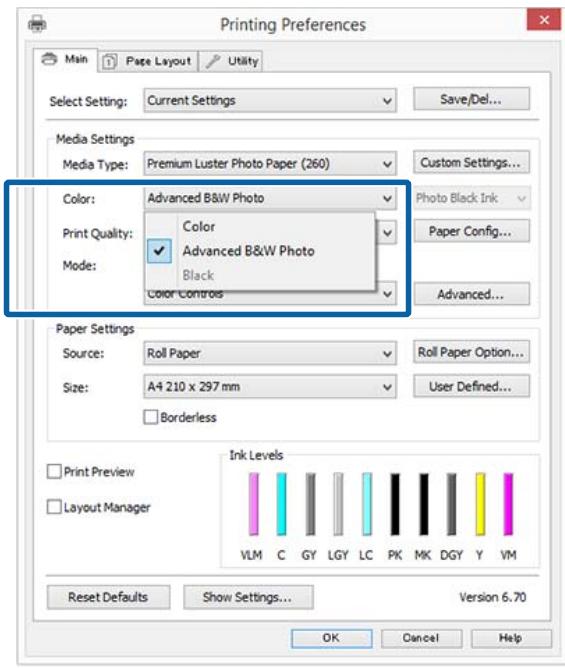Click the LC ink level bar

coord(366,504)
